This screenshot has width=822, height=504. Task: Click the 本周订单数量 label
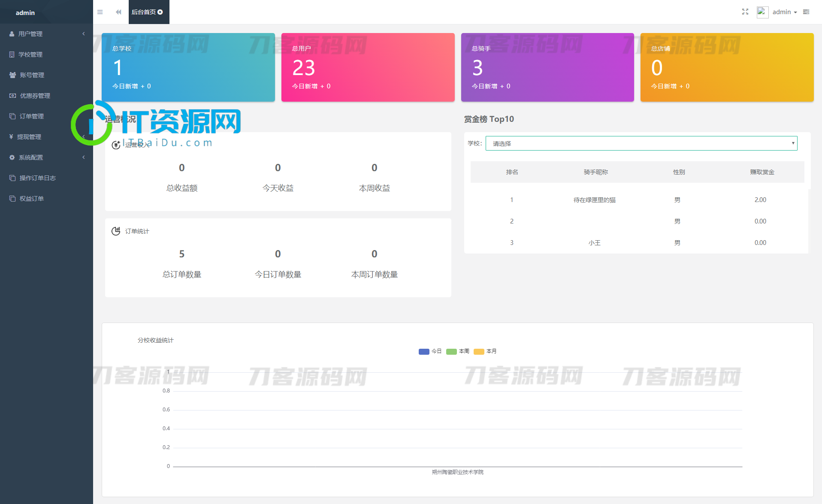[x=375, y=274]
